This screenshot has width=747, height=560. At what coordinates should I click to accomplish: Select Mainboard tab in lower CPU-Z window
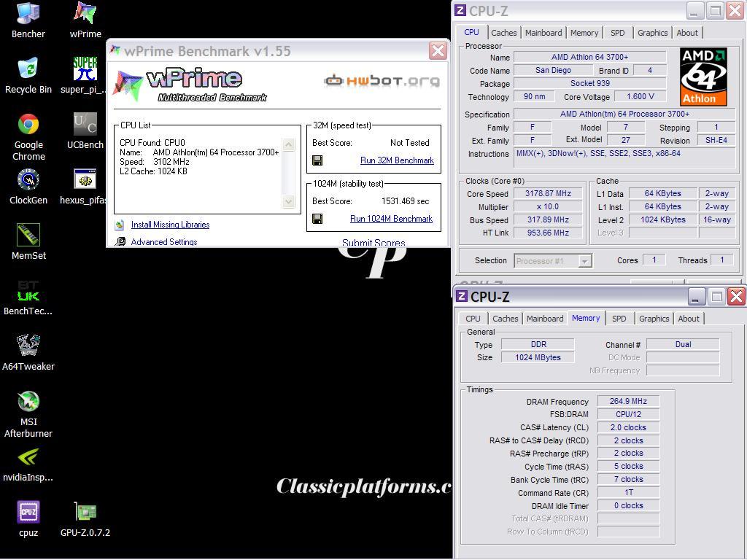click(544, 319)
